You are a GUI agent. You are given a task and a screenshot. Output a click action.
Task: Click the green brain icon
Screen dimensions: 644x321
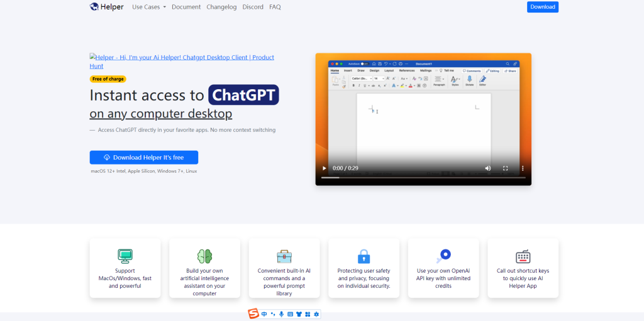point(204,256)
